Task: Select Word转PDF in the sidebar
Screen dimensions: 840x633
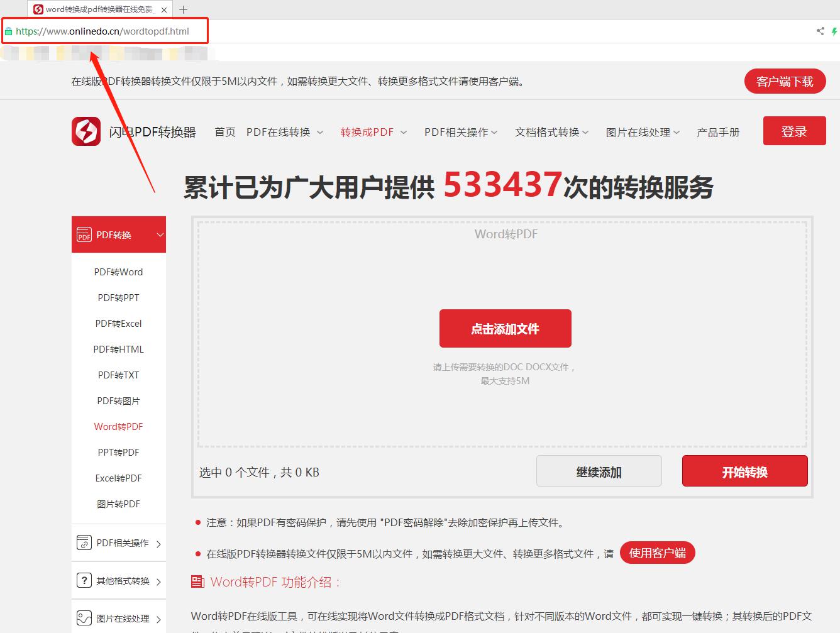Action: tap(118, 426)
